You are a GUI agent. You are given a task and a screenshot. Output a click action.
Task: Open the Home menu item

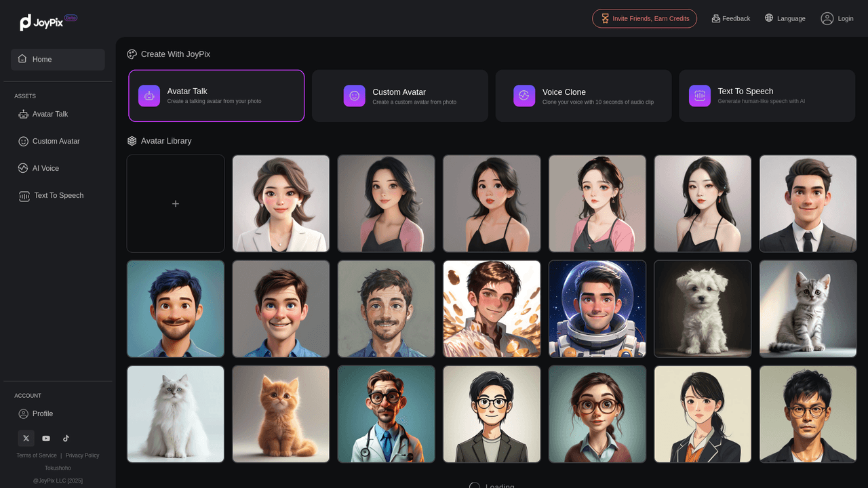tap(58, 60)
